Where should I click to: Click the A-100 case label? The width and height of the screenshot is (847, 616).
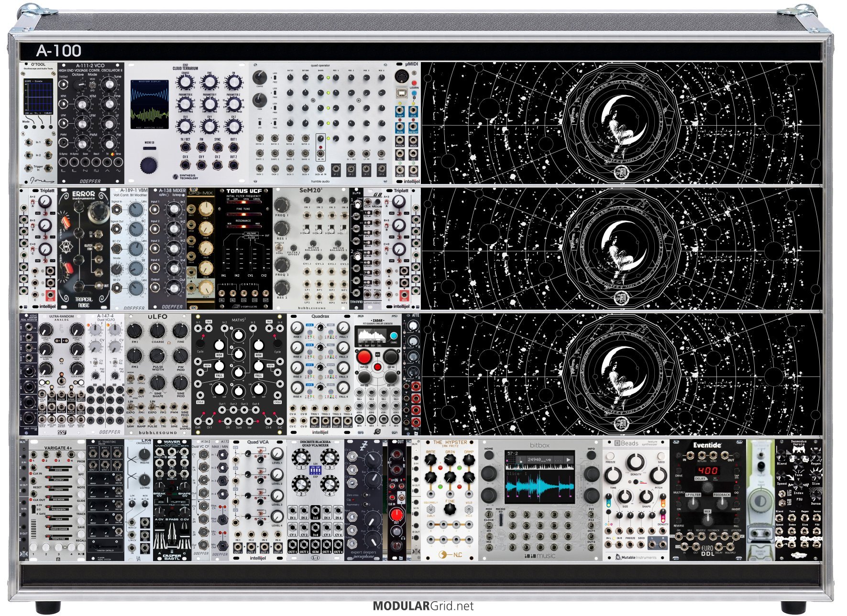[x=58, y=51]
